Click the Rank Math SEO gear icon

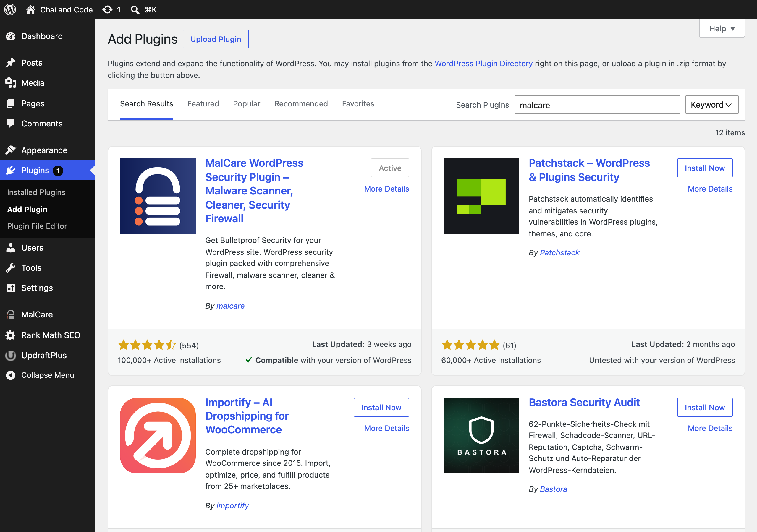11,335
